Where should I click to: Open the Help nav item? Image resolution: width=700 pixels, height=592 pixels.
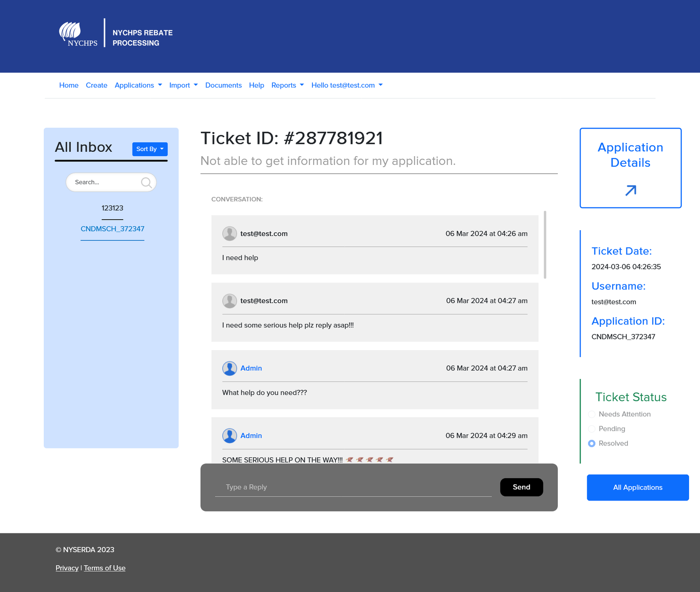pos(256,85)
